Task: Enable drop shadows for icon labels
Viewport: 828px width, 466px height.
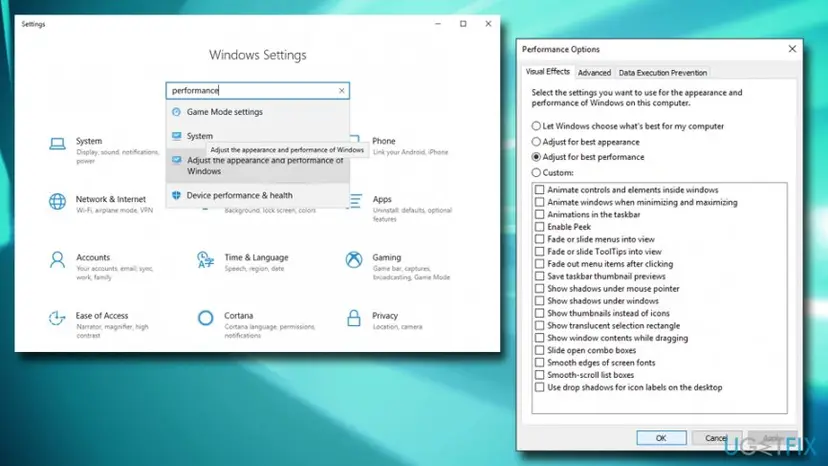Action: (539, 387)
